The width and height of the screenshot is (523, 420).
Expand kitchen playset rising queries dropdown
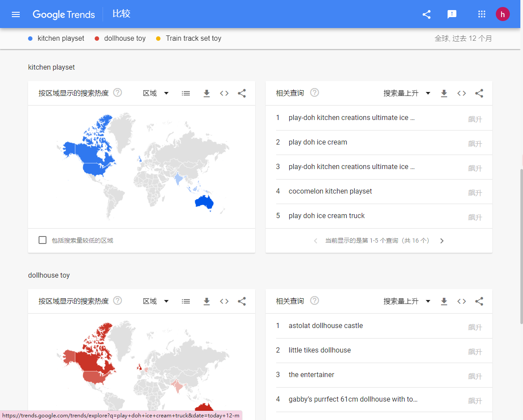click(x=407, y=93)
